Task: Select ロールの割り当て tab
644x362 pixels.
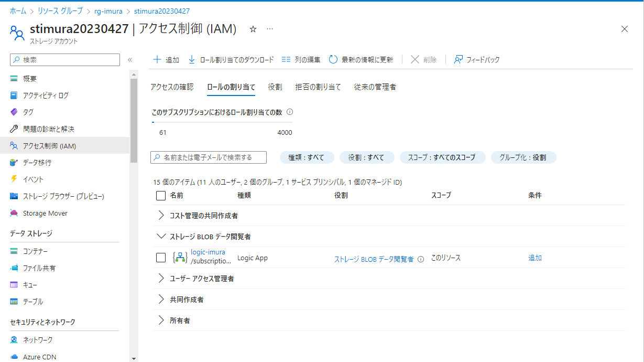Action: click(231, 87)
